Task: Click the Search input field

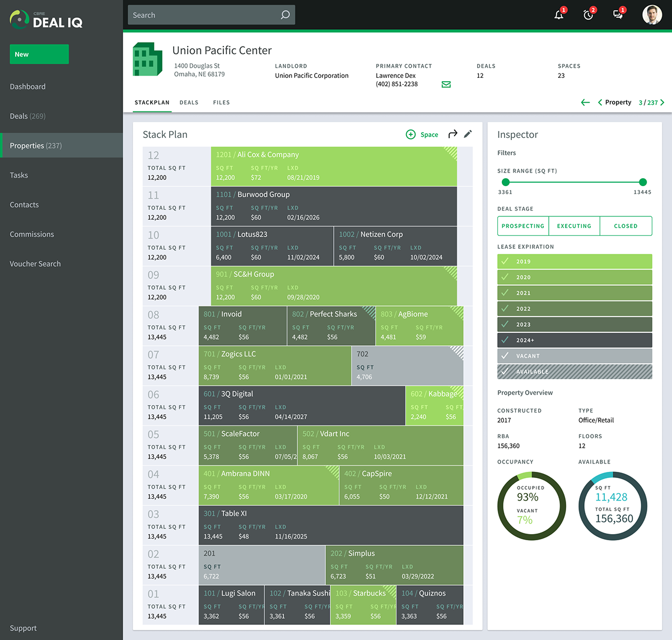Action: tap(211, 15)
